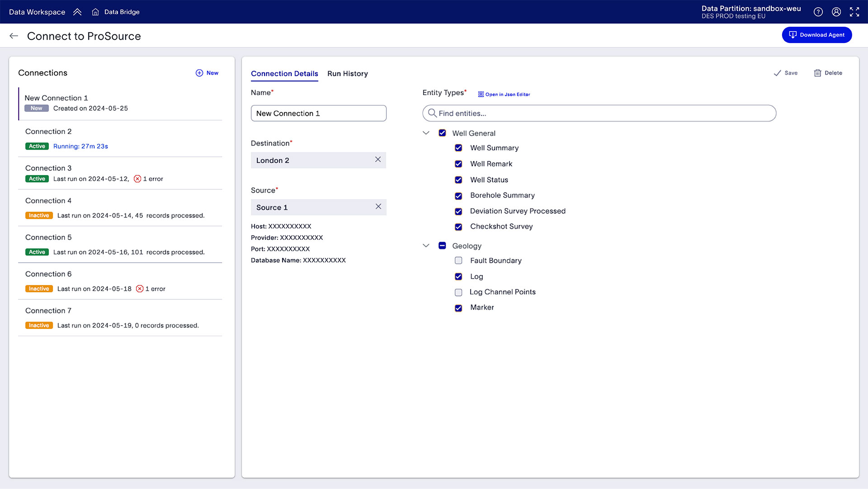This screenshot has height=489, width=868.
Task: Click the Save checkmark icon
Action: click(x=777, y=73)
